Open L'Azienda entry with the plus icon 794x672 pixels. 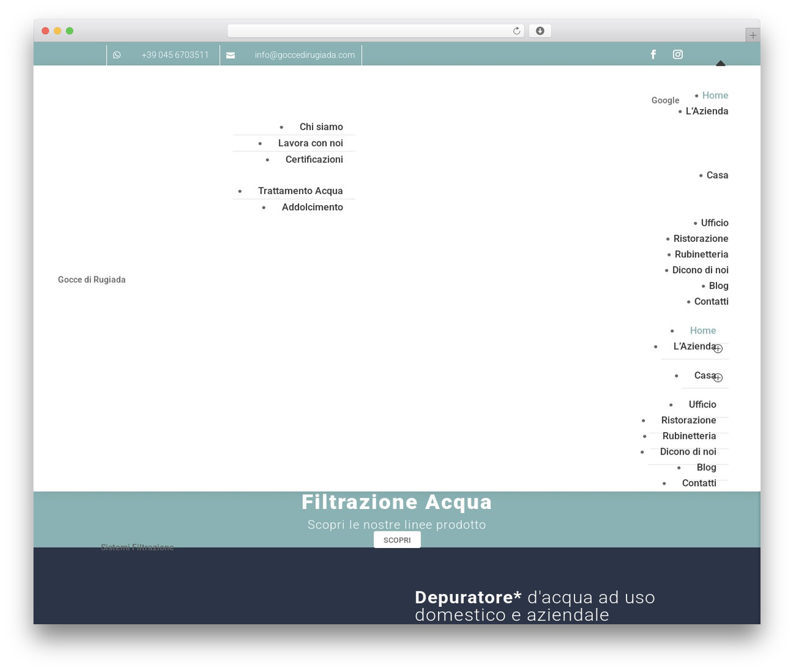click(x=695, y=347)
